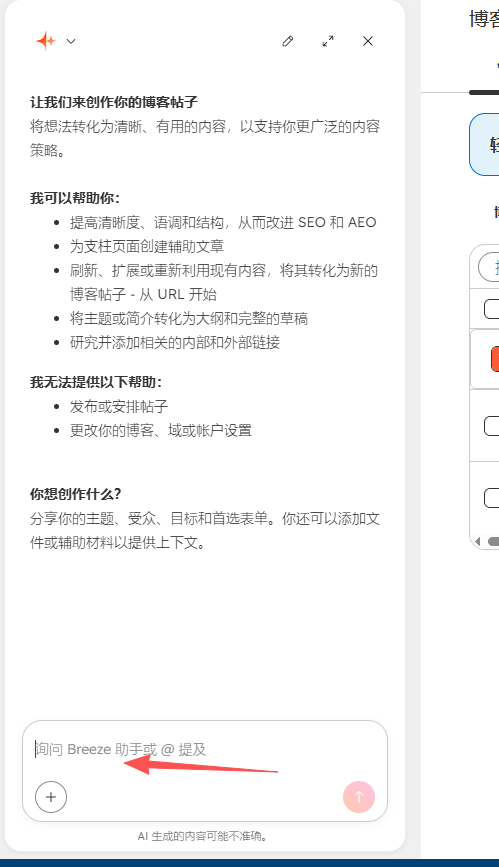Send the message with the arrow button
Viewport: 499px width, 867px height.
coord(359,797)
